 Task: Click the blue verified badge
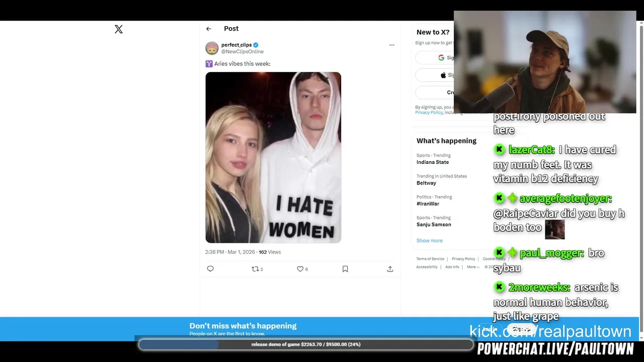[256, 45]
